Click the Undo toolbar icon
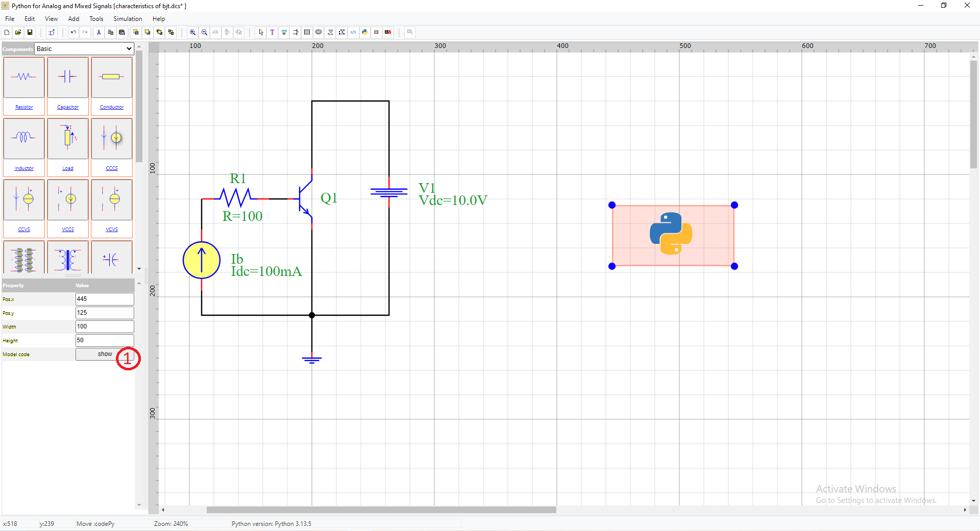Image resolution: width=980 pixels, height=531 pixels. [x=73, y=32]
